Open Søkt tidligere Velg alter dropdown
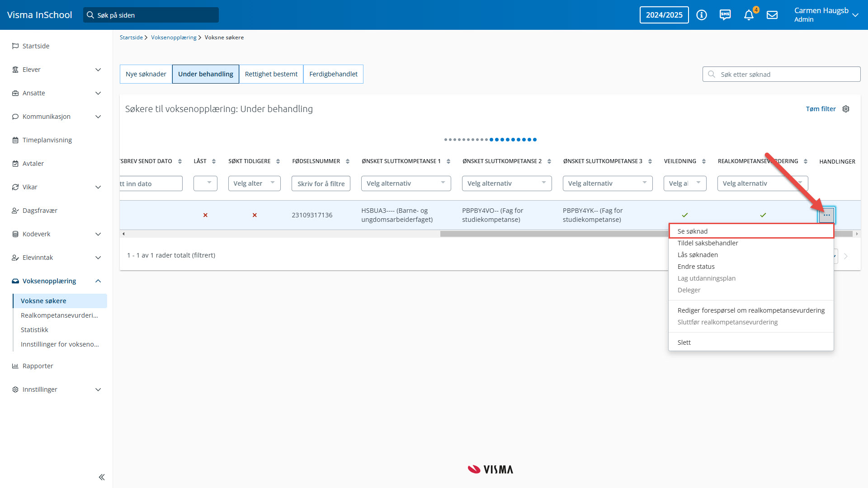Image resolution: width=868 pixels, height=488 pixels. pos(254,183)
